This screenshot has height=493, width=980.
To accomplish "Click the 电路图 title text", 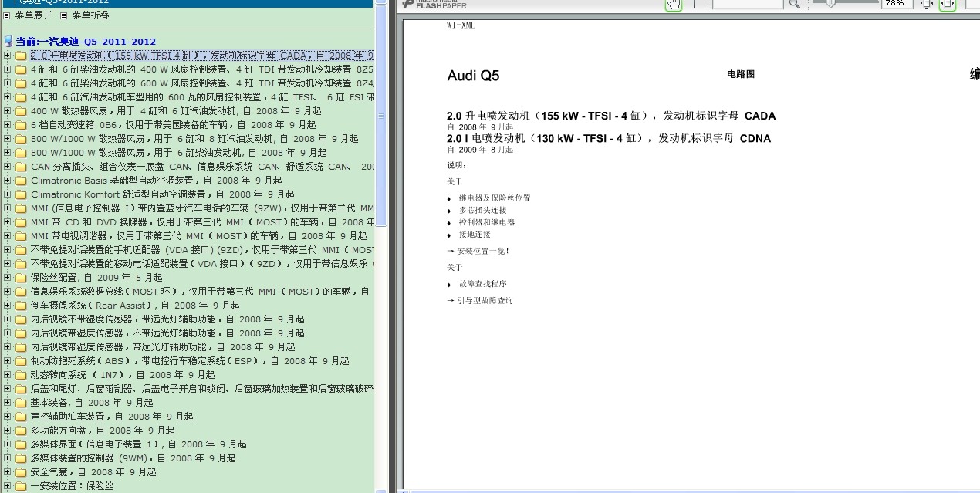I will coord(741,74).
